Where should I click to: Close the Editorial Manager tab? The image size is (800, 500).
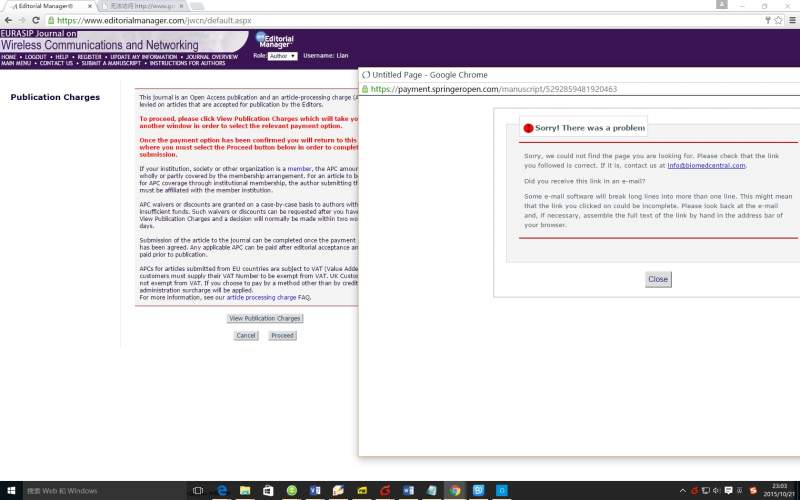(90, 6)
